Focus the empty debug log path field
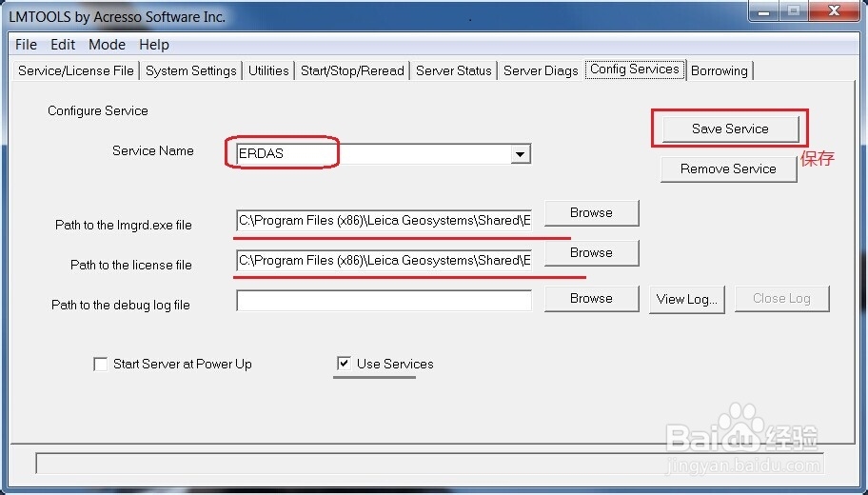 tap(384, 301)
